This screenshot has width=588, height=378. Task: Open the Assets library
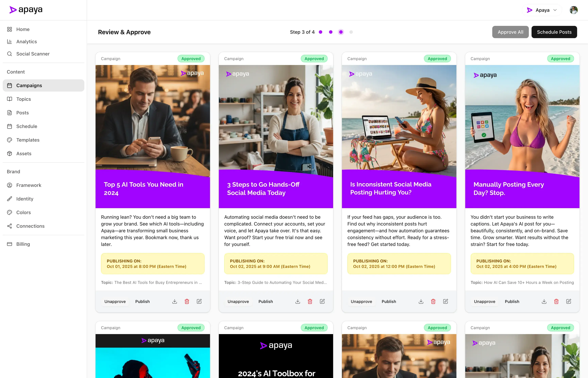coord(24,153)
